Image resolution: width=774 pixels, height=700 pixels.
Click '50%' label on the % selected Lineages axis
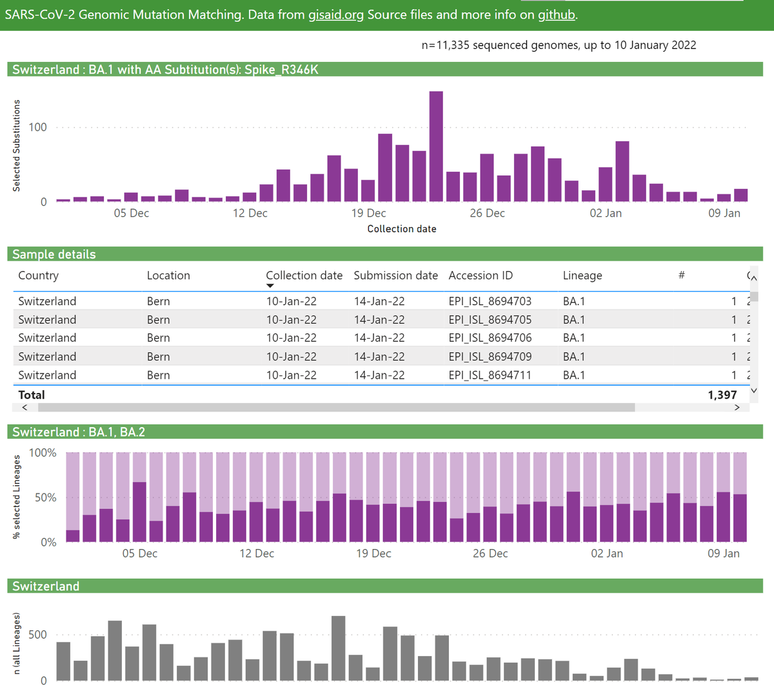tap(46, 497)
